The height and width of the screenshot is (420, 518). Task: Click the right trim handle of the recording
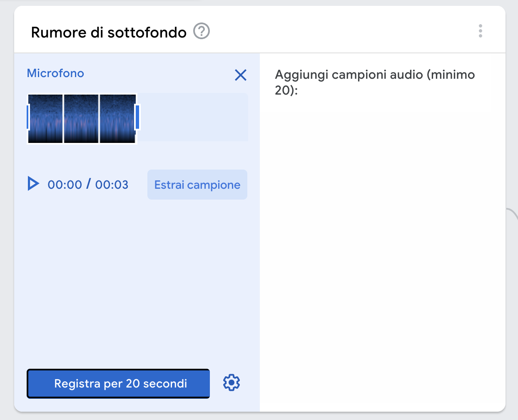tap(137, 117)
